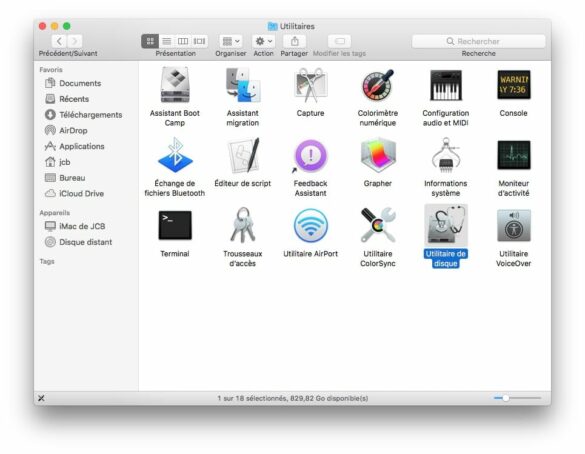This screenshot has width=585, height=454.
Task: Select Échange de fichiers Bluetooth icon
Action: (x=175, y=155)
